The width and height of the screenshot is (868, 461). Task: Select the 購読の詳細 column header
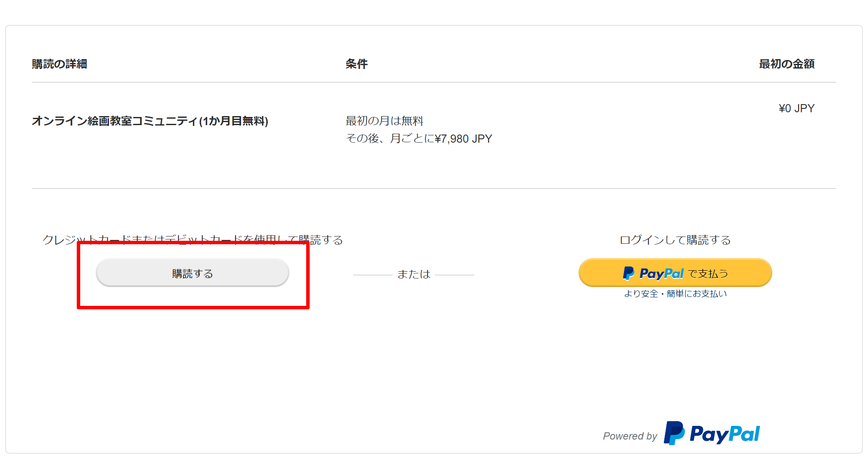pyautogui.click(x=60, y=64)
